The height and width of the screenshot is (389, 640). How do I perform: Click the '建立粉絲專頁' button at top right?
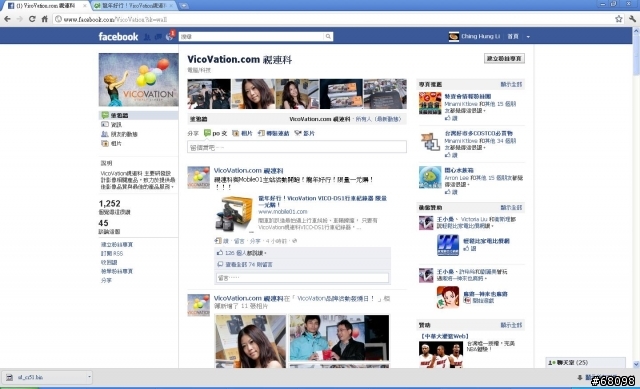pyautogui.click(x=504, y=58)
